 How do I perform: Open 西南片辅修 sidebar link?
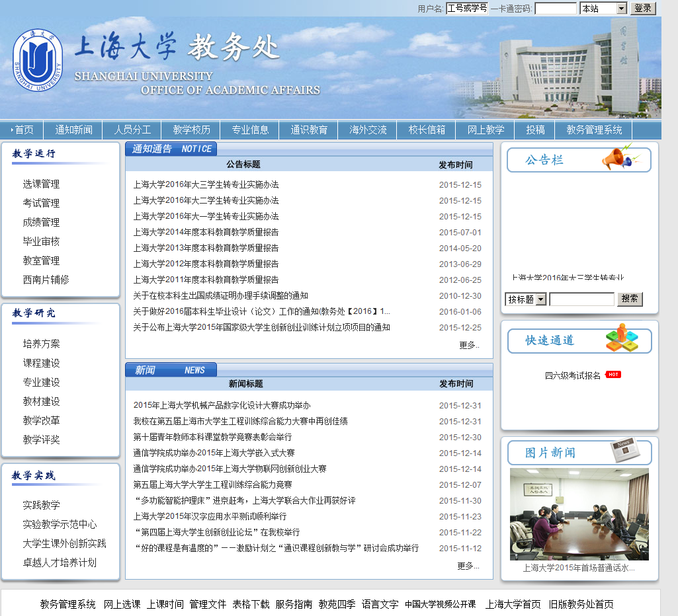[x=46, y=280]
